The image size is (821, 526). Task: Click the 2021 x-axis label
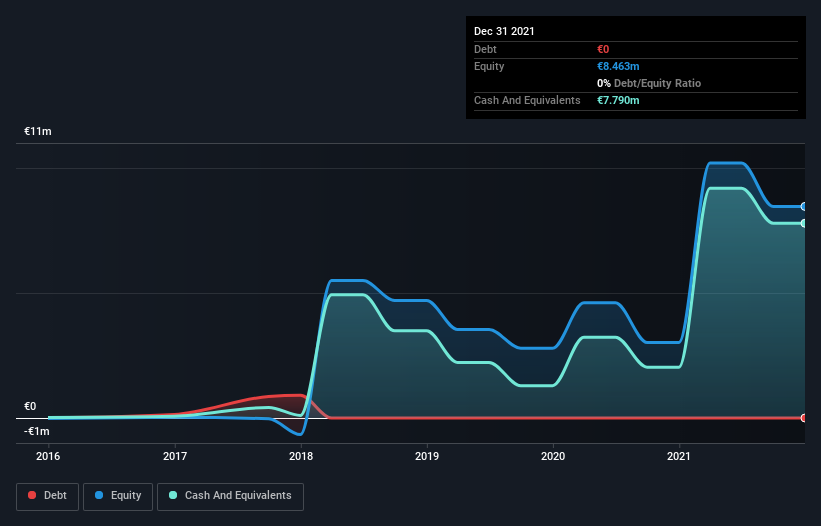(x=679, y=456)
